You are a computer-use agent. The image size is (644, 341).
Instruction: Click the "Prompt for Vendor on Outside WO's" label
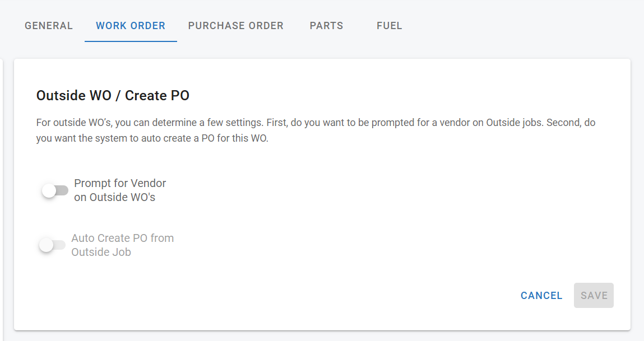(x=120, y=190)
